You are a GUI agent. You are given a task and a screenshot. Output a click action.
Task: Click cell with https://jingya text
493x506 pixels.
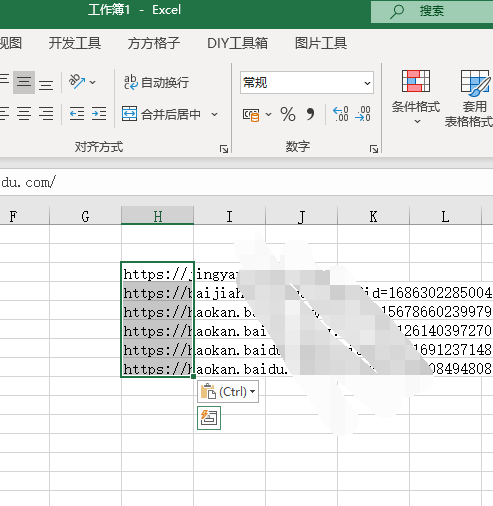click(157, 272)
